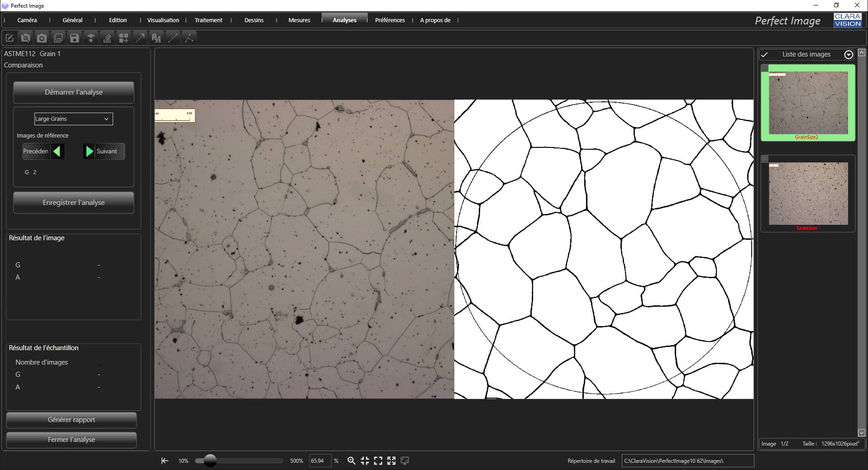This screenshot has width=868, height=470.
Task: Click the image list scroll-down arrow
Action: coord(861,433)
